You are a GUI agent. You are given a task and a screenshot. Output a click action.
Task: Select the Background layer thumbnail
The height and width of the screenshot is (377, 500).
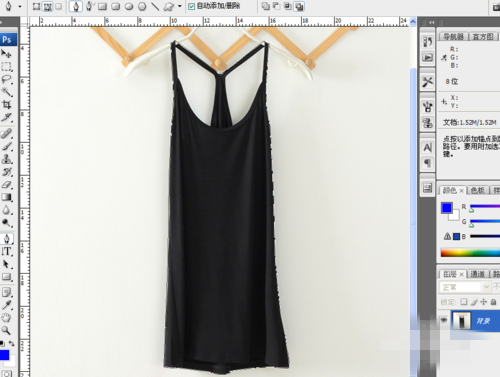(461, 321)
